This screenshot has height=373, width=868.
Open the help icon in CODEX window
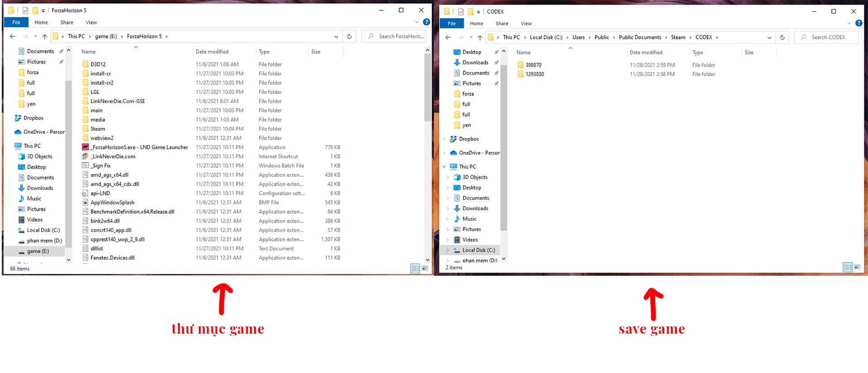[x=859, y=23]
